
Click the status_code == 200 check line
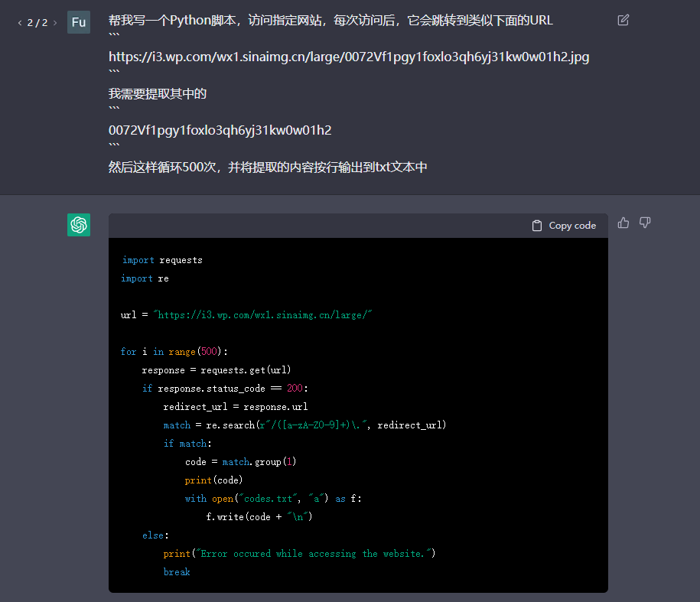pos(225,389)
